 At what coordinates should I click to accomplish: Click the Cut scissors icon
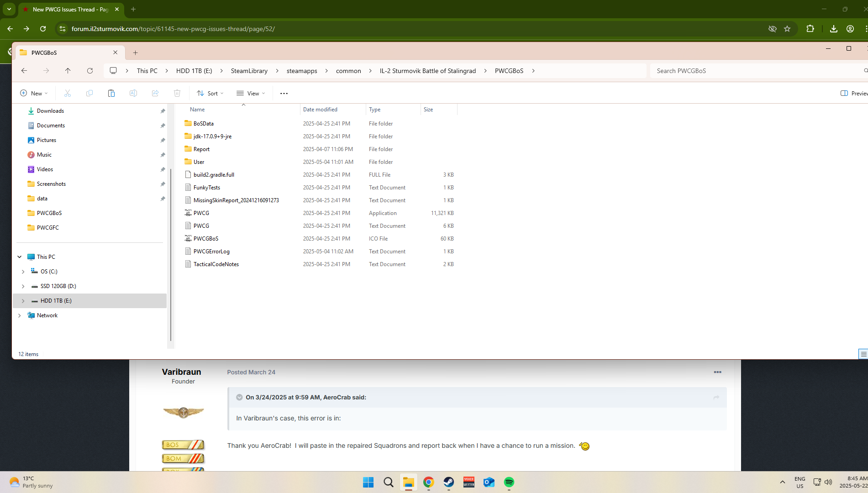tap(68, 93)
